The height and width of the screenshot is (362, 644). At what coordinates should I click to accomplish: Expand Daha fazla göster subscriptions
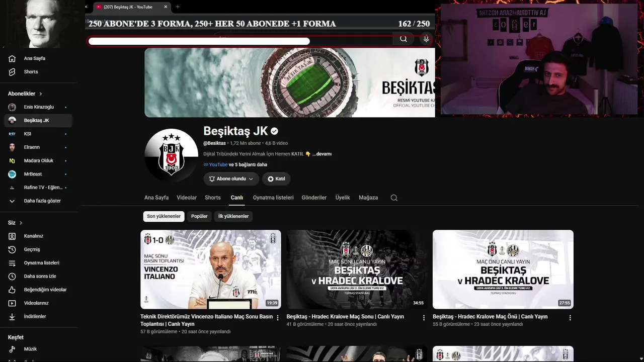[39, 201]
